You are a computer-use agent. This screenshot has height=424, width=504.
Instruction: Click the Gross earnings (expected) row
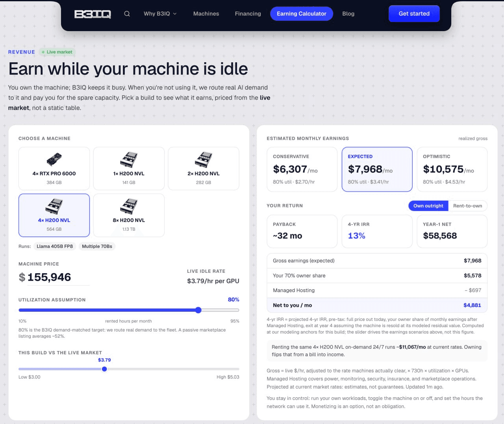377,261
